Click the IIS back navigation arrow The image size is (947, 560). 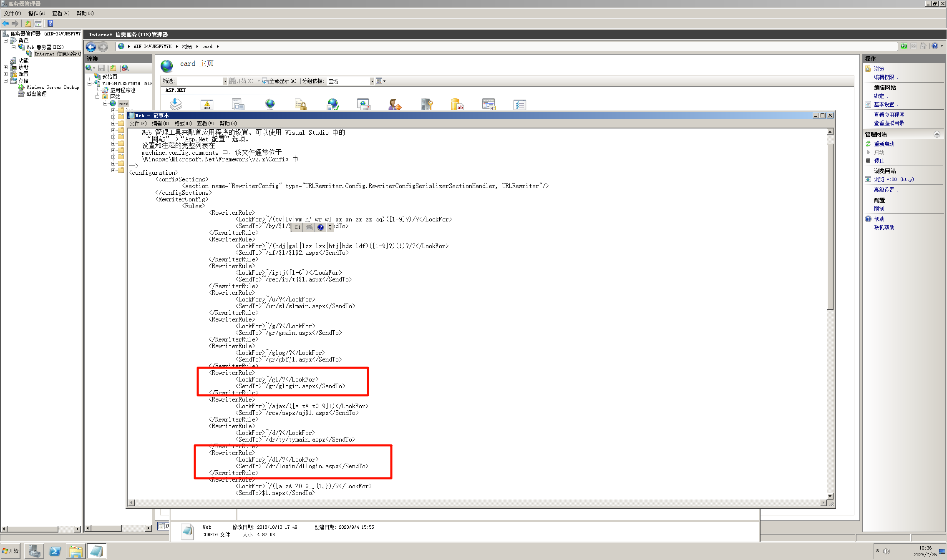point(91,47)
